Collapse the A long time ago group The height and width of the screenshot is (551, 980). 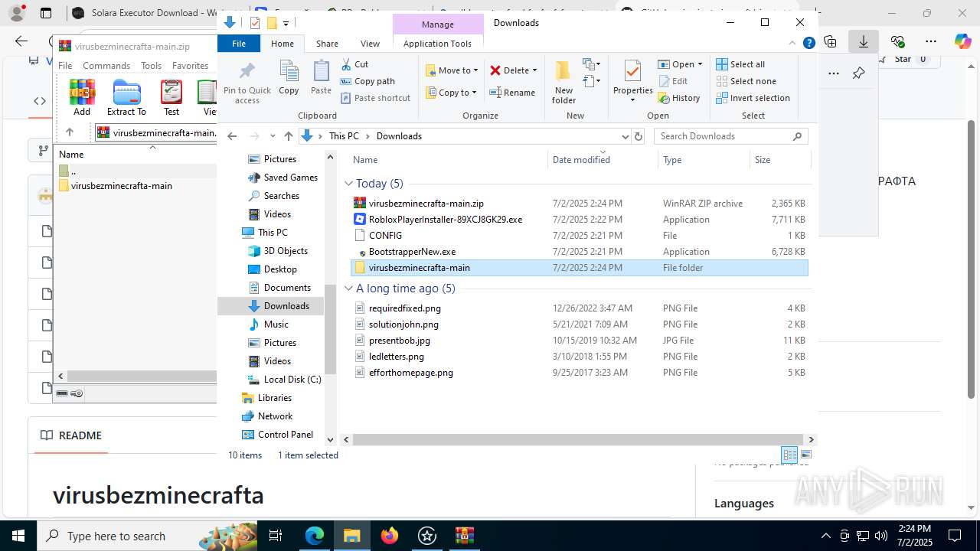coord(348,289)
